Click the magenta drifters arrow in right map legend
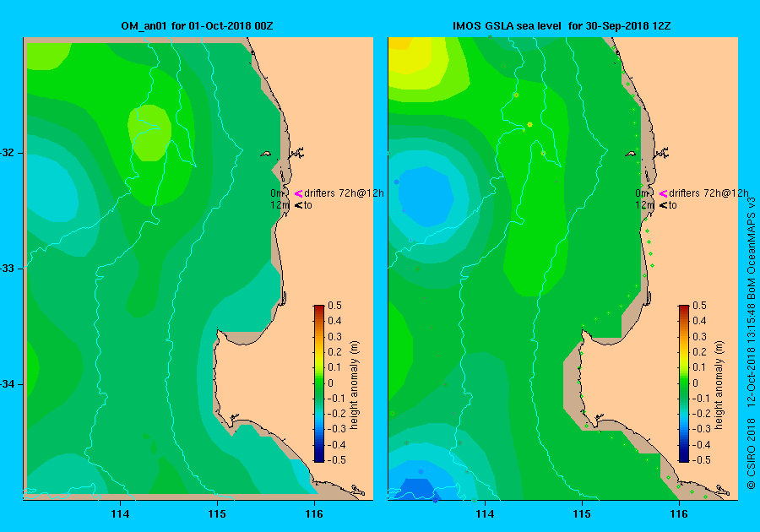 663,193
